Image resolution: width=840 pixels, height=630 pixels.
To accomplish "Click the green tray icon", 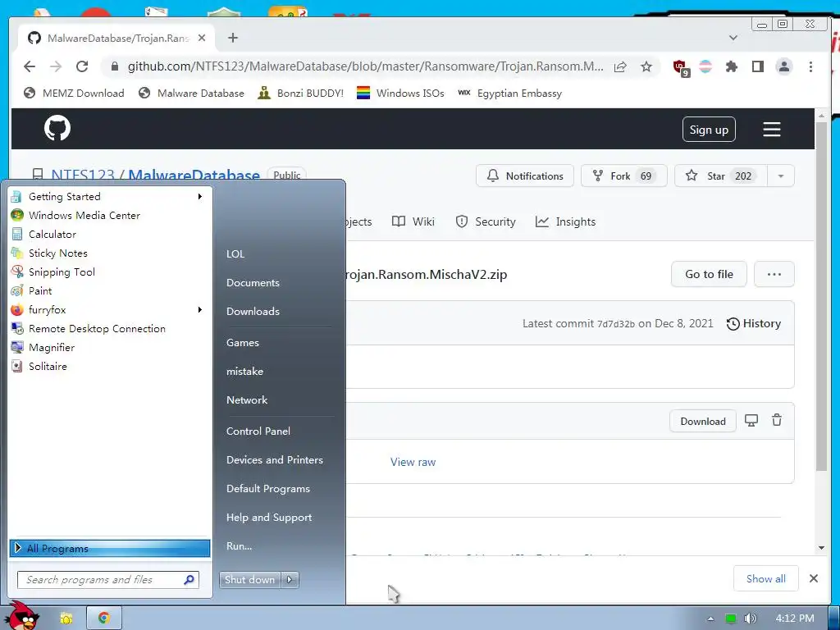I will [x=730, y=619].
